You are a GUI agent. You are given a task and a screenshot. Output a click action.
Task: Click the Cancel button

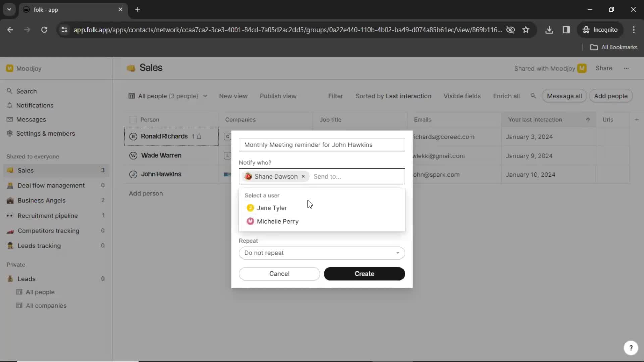pos(279,273)
